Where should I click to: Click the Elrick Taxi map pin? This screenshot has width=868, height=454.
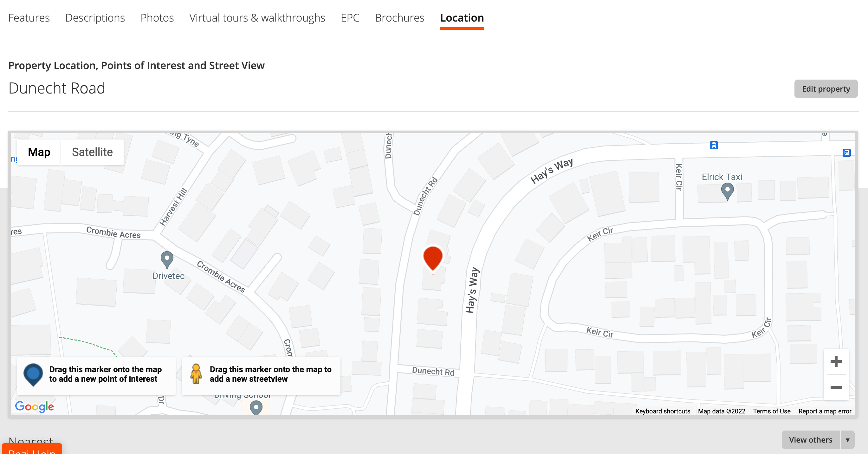click(x=728, y=191)
